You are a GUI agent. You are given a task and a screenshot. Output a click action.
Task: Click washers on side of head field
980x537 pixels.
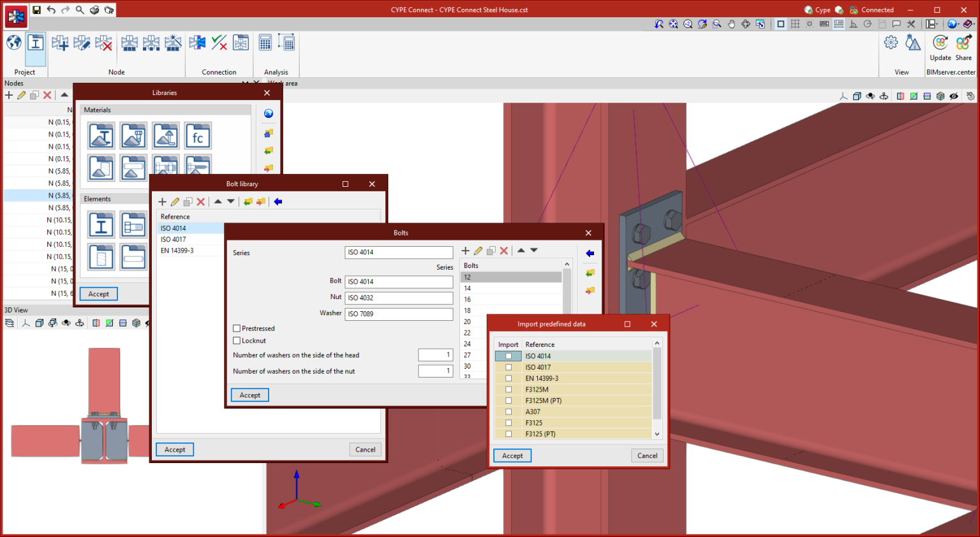tap(436, 355)
